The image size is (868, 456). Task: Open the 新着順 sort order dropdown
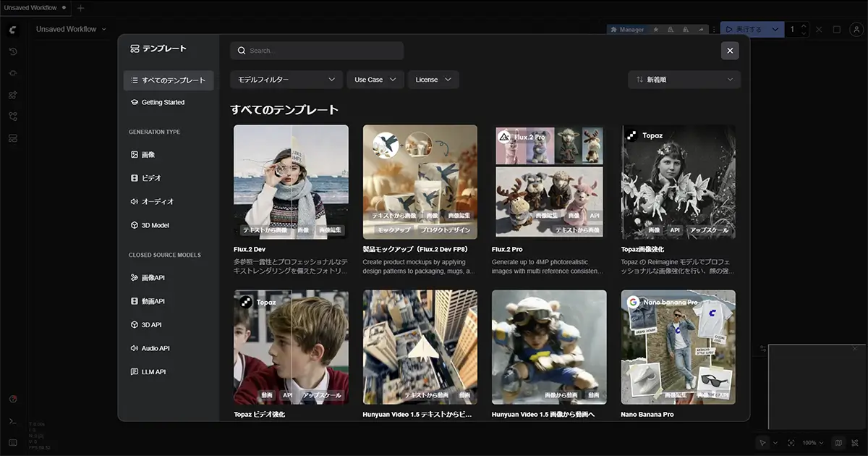[684, 80]
